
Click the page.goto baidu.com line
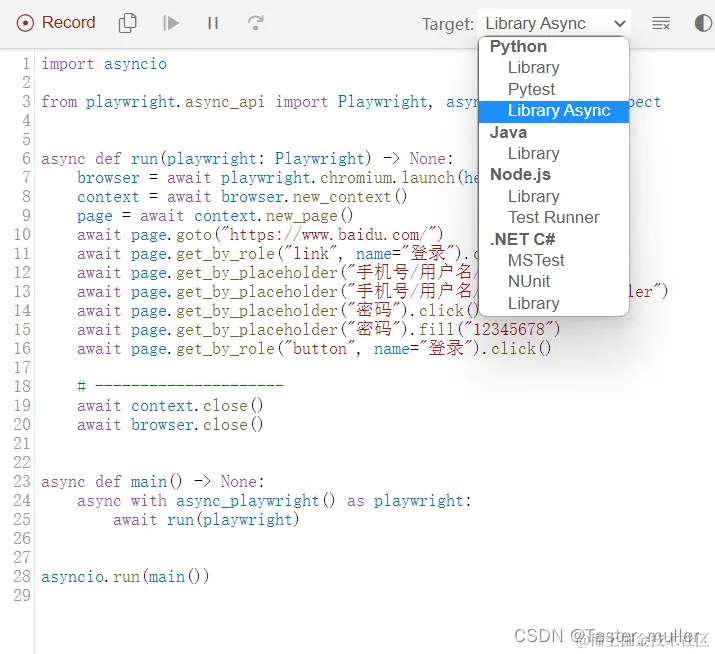260,235
